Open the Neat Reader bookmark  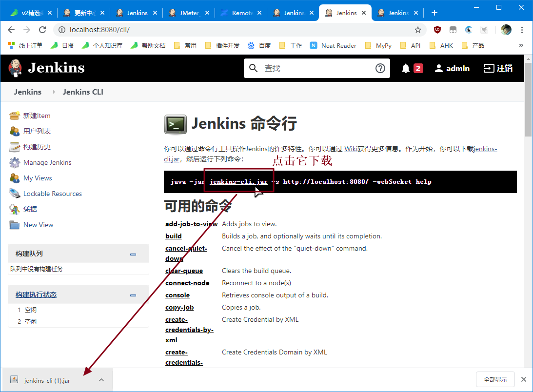(333, 45)
